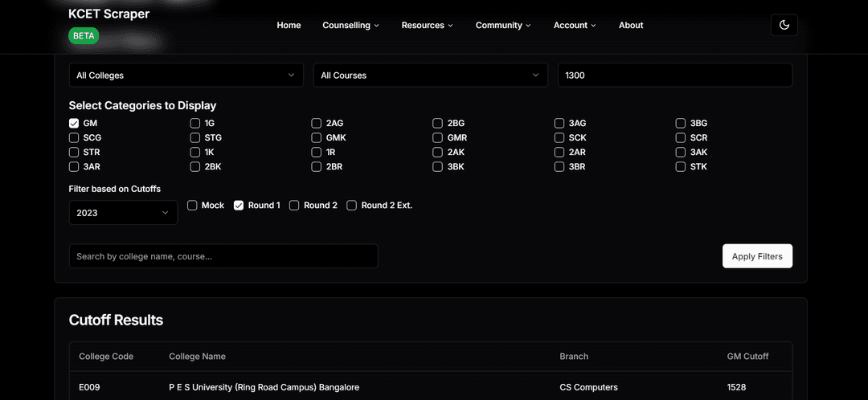868x400 pixels.
Task: Click the green BETA badge
Action: (x=83, y=36)
